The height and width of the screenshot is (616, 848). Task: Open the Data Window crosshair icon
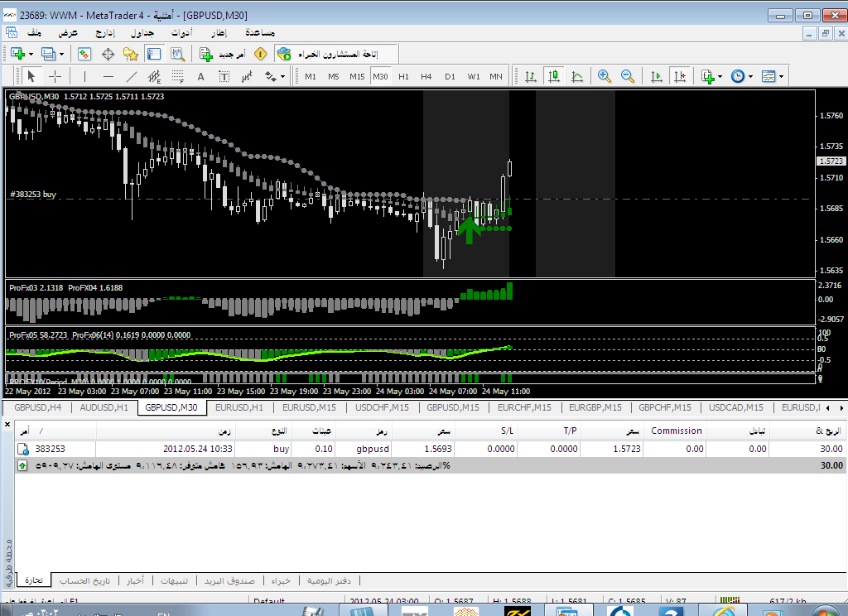[108, 54]
